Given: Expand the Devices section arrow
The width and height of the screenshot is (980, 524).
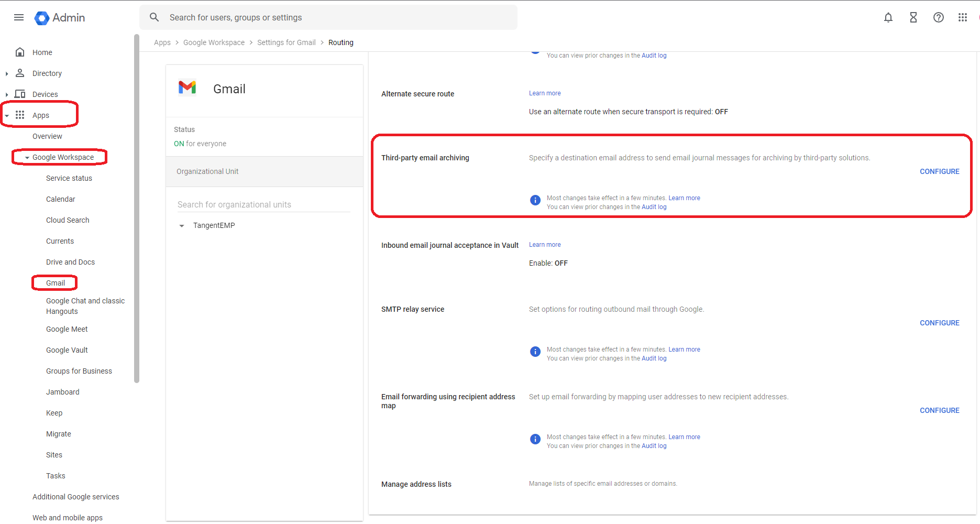Looking at the screenshot, I should tap(7, 94).
